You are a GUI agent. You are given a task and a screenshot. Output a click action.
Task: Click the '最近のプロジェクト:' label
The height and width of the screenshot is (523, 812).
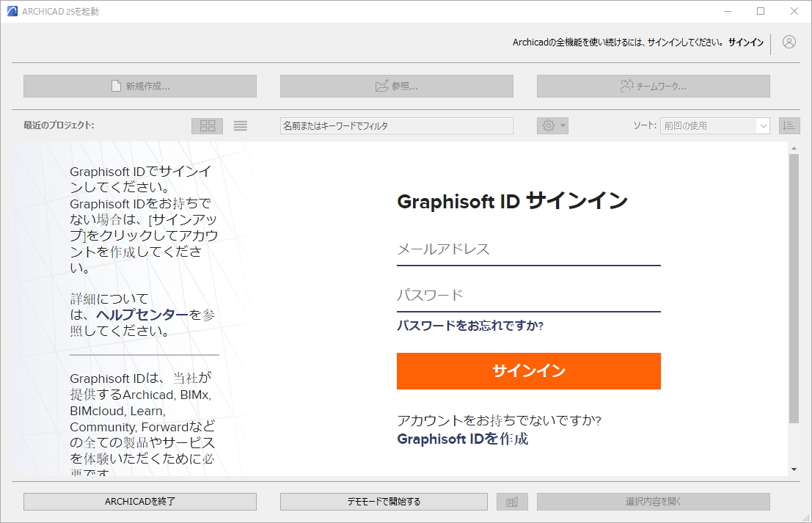59,125
